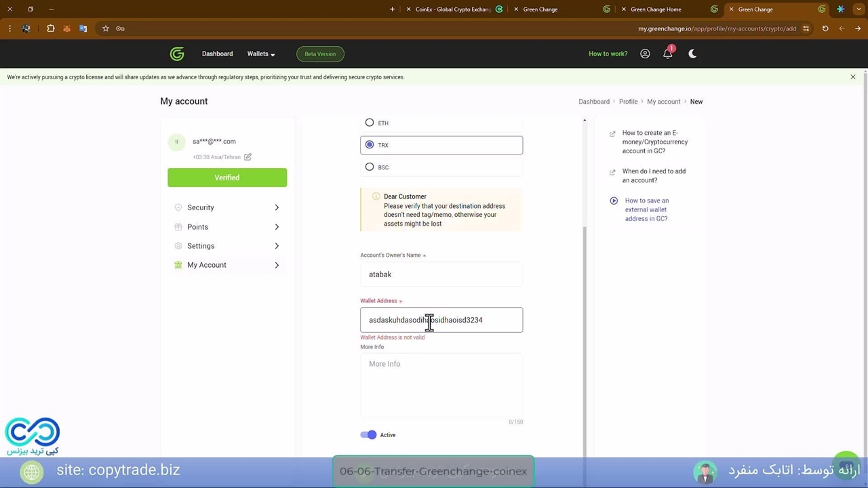Select the ETH network radio button

370,123
